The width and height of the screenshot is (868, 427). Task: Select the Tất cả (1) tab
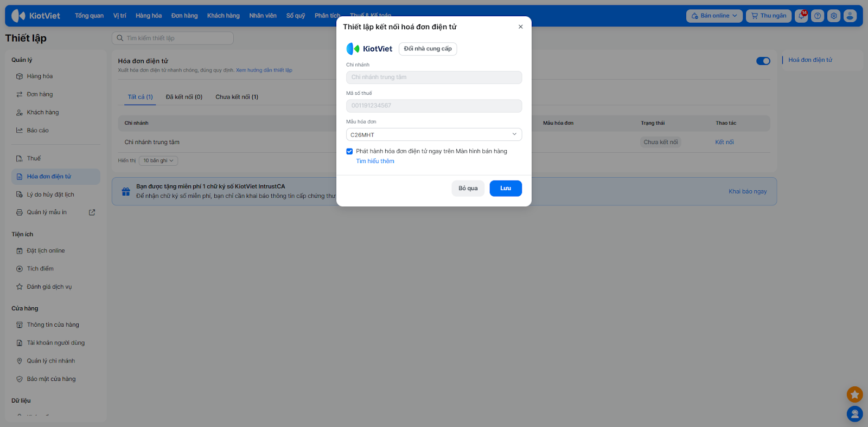click(x=141, y=97)
